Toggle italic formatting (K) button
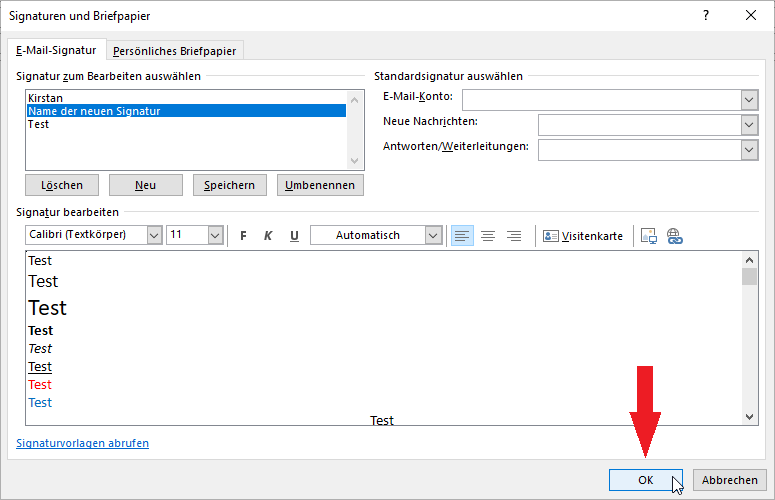Screen dimensions: 775x500 pos(268,236)
